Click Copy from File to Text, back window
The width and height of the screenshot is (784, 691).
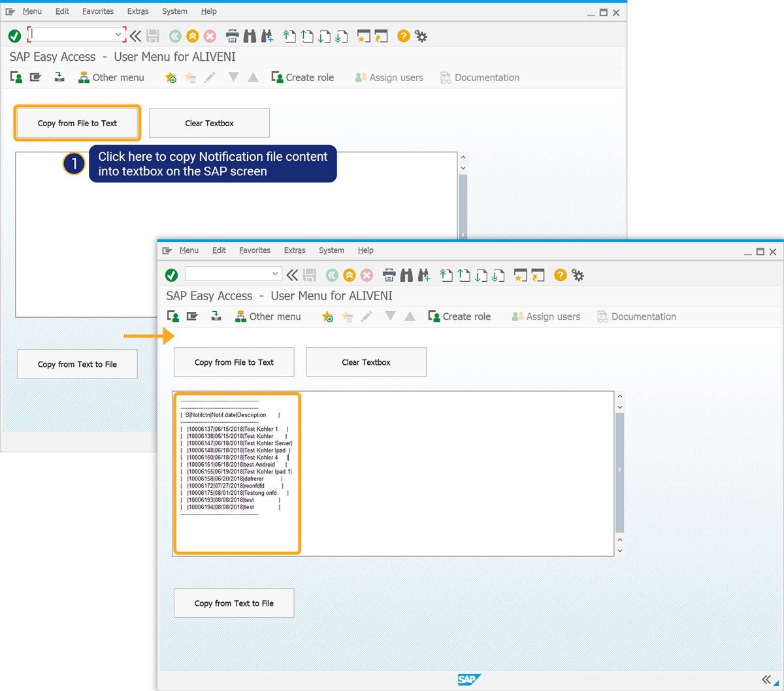coord(77,123)
